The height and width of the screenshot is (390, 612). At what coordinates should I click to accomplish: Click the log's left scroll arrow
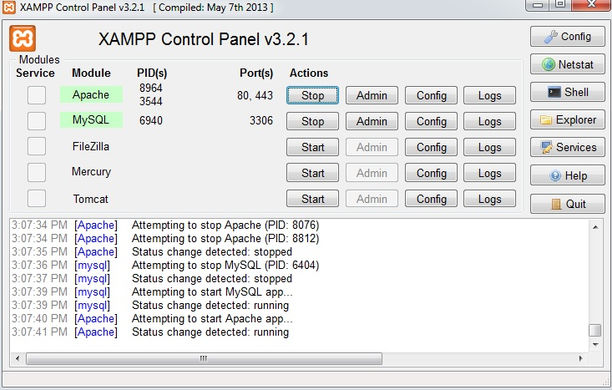[x=17, y=358]
